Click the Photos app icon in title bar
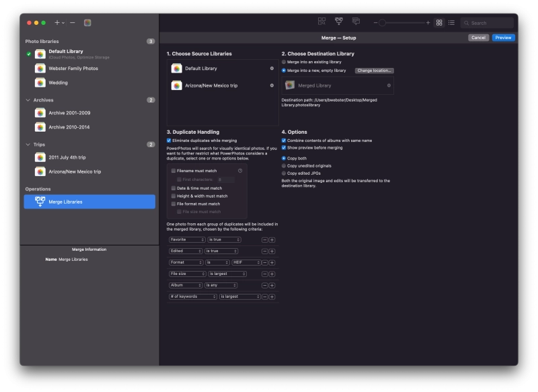 coord(87,22)
